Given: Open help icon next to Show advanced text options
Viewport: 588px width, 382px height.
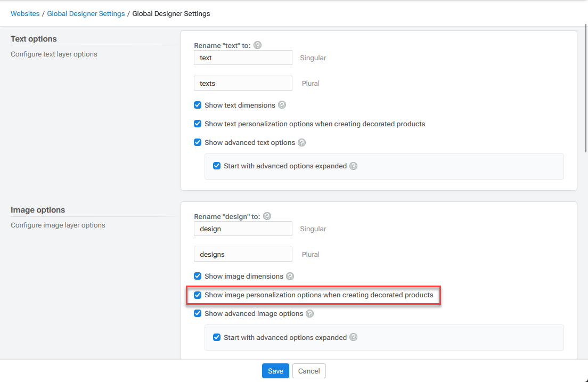Looking at the screenshot, I should 301,143.
